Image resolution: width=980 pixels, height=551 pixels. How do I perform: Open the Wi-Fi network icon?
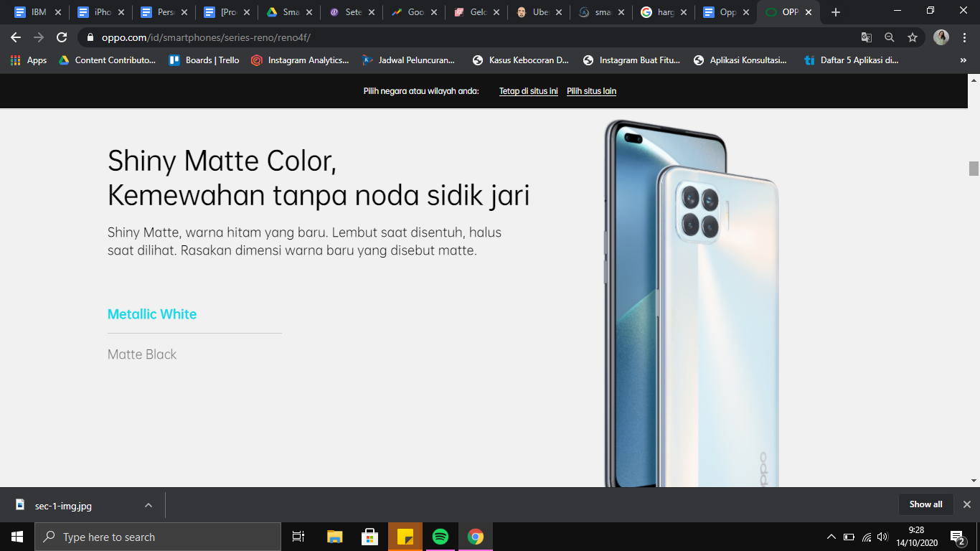tap(867, 537)
